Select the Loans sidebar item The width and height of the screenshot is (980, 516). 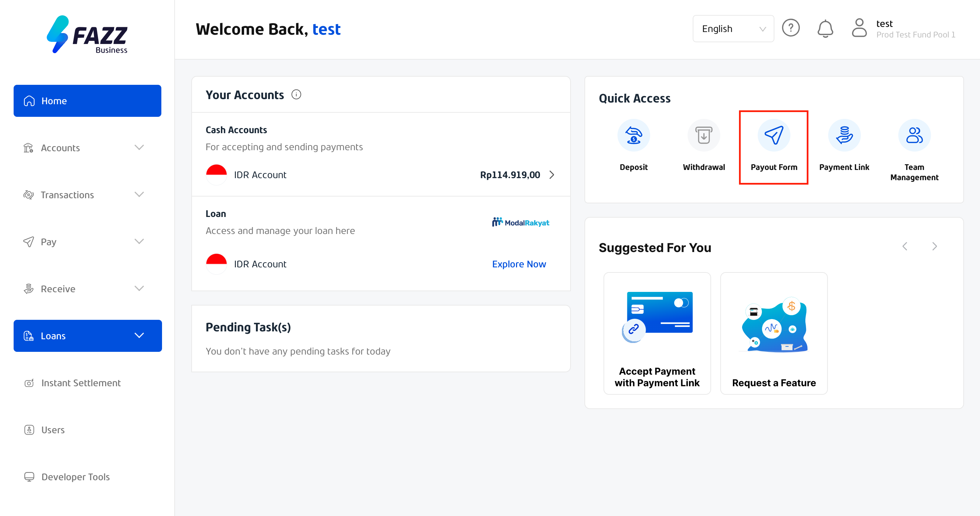[x=87, y=335]
